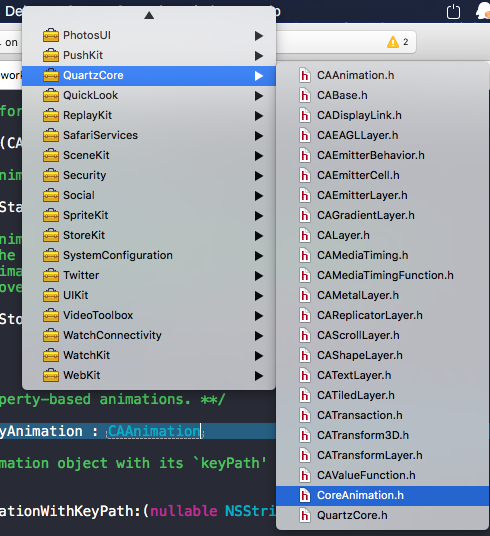Click the WebKit toolbox icon
The image size is (490, 536).
[51, 375]
